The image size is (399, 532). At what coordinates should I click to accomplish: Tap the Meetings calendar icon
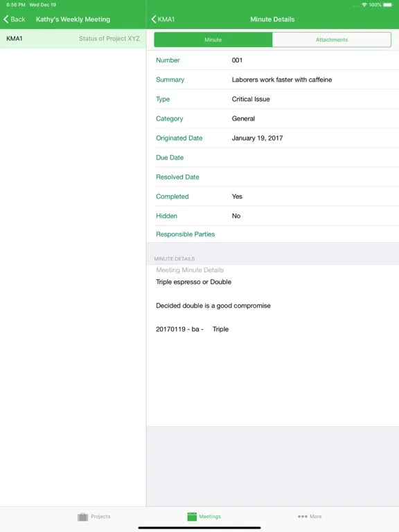point(192,516)
